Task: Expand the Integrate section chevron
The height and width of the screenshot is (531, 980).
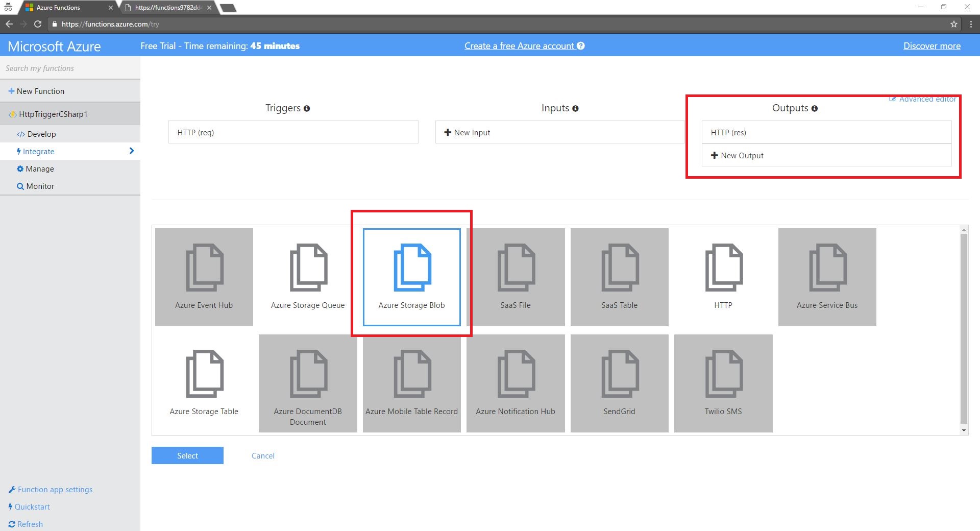Action: coord(132,151)
